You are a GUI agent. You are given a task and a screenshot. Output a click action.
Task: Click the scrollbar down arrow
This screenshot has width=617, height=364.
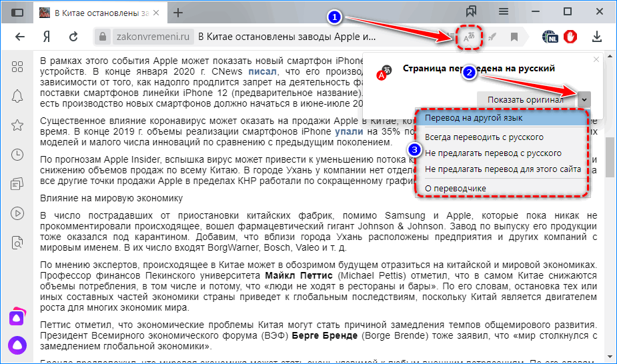point(610,357)
